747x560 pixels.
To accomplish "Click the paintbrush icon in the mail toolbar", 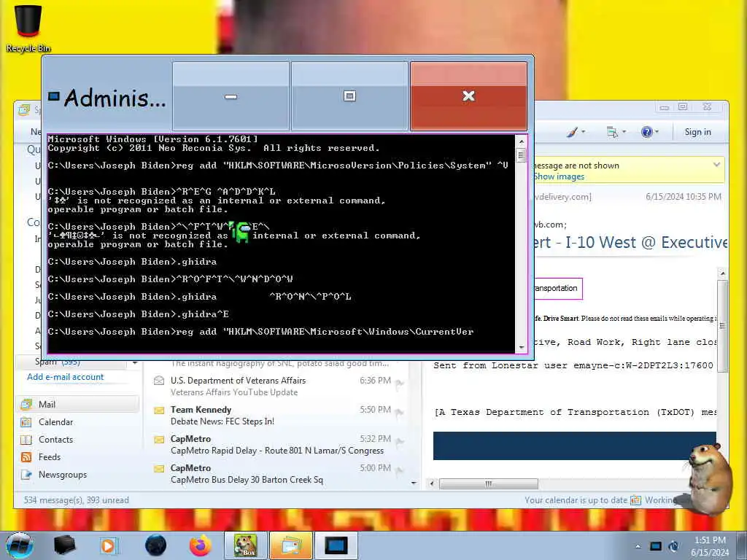I will tap(572, 132).
